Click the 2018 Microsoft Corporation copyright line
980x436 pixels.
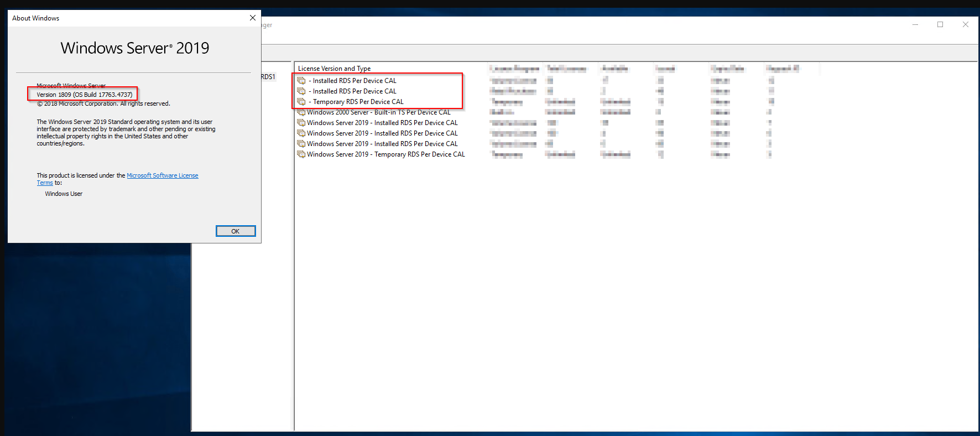[103, 103]
